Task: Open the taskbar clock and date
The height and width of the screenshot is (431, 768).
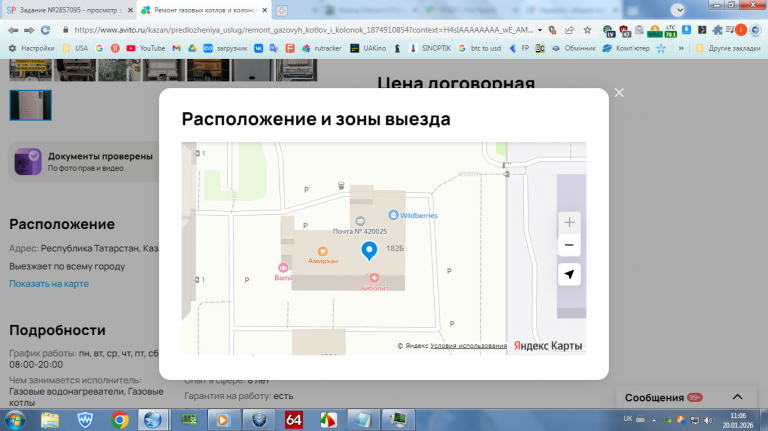Action: (738, 420)
